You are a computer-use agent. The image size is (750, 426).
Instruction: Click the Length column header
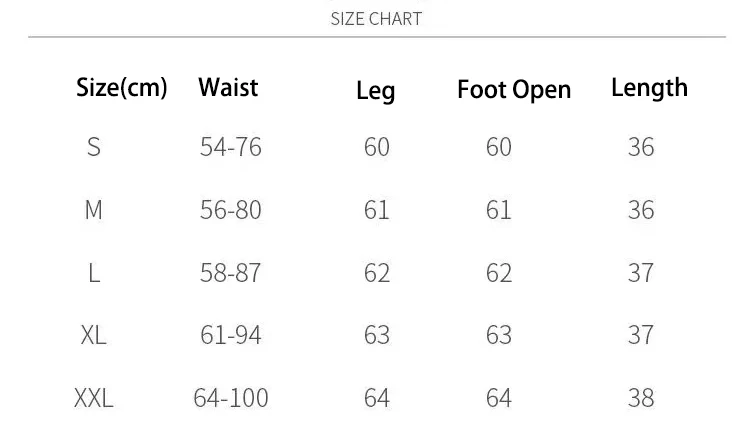(650, 88)
